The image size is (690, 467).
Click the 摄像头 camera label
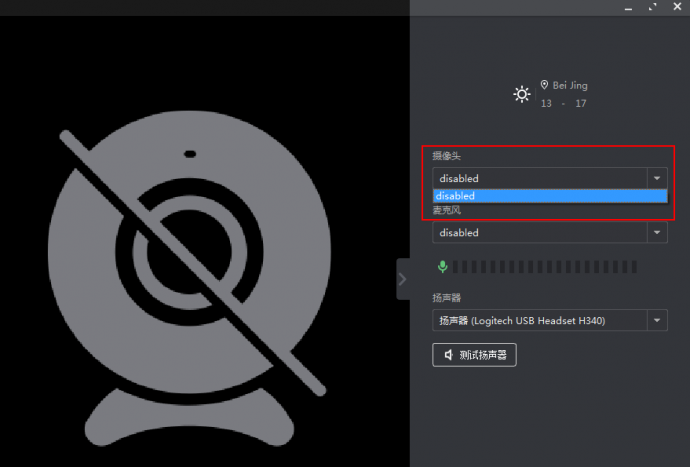(447, 157)
